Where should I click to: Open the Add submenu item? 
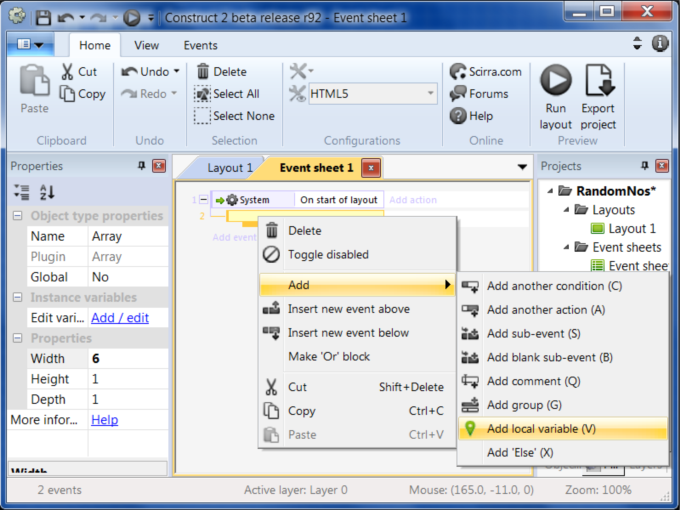pos(357,285)
